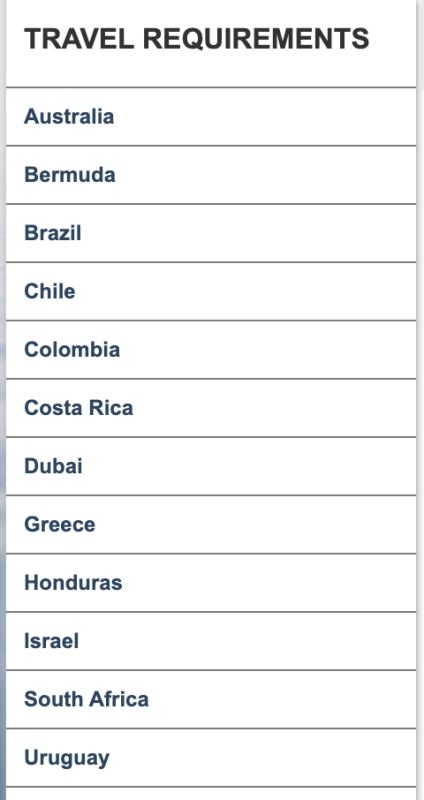
Task: Open Brazil travel requirements
Action: [53, 233]
